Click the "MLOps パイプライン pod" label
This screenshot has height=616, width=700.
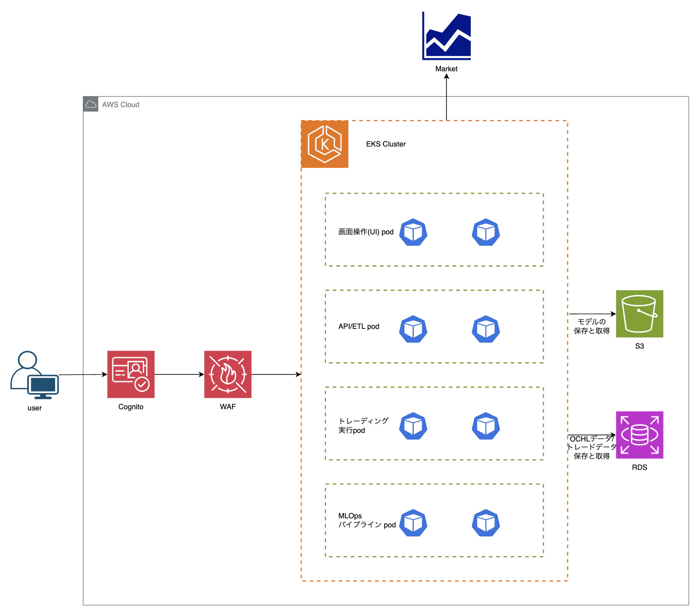point(367,520)
